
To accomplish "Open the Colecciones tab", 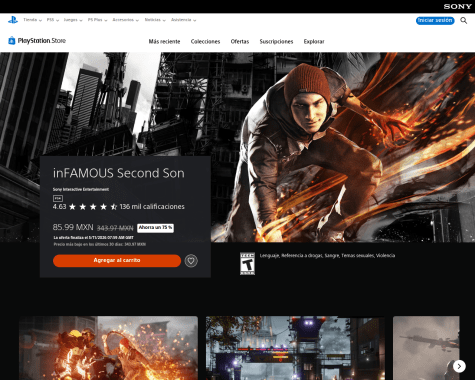I will coord(205,42).
